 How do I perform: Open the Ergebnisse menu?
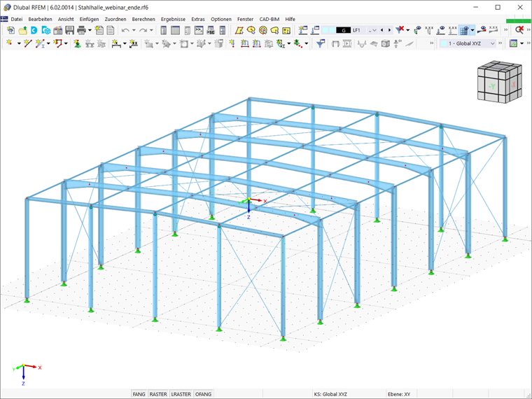[173, 20]
